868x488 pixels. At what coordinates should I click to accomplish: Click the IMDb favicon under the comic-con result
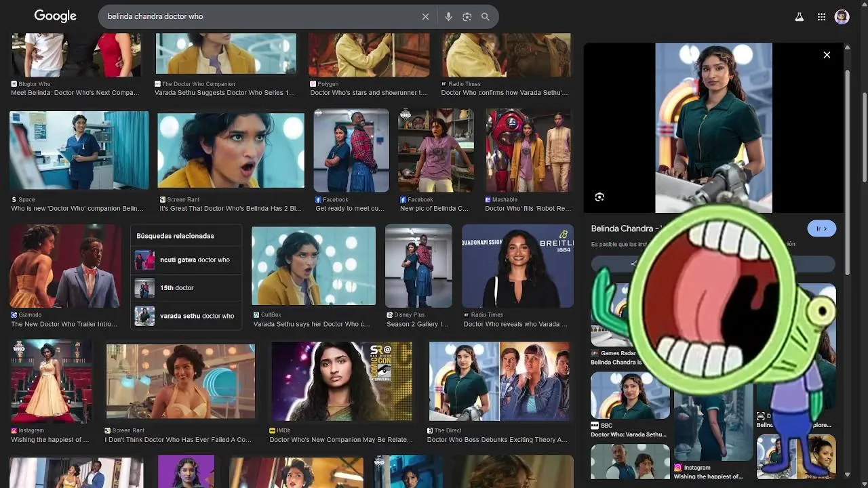click(272, 430)
